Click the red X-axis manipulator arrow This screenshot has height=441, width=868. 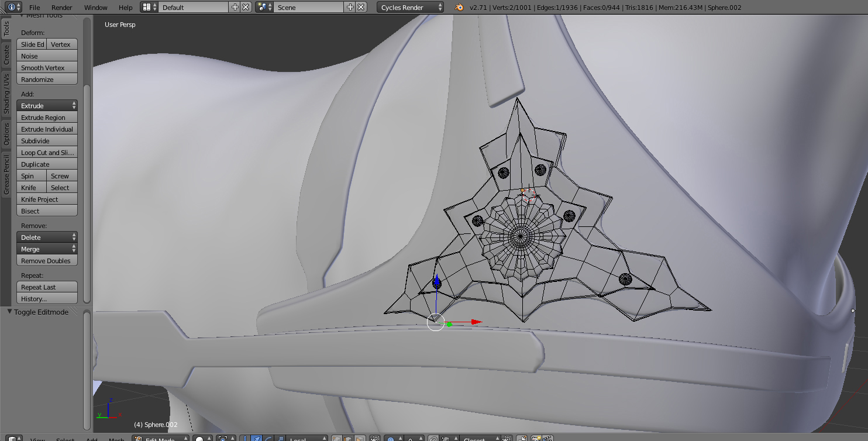click(477, 322)
